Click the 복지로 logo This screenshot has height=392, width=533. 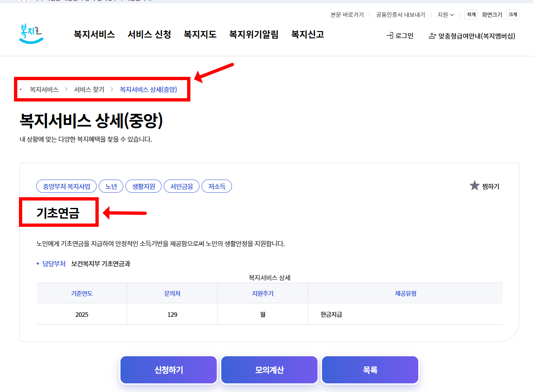(x=31, y=35)
